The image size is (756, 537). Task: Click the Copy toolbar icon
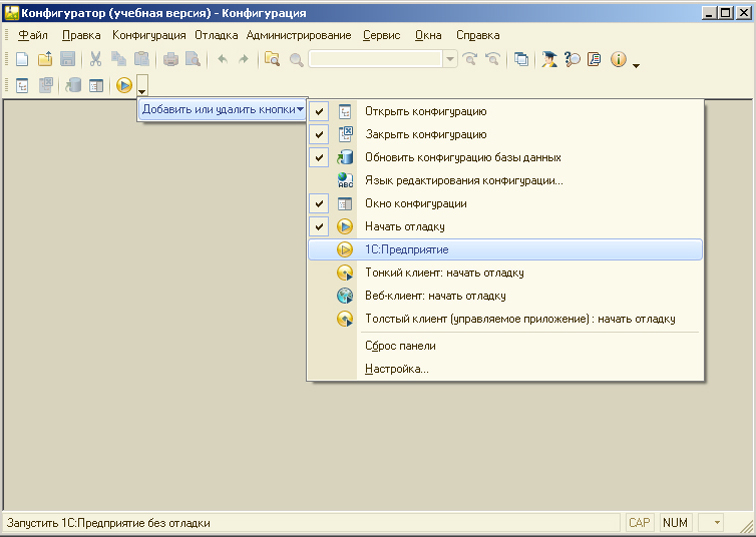[x=119, y=59]
